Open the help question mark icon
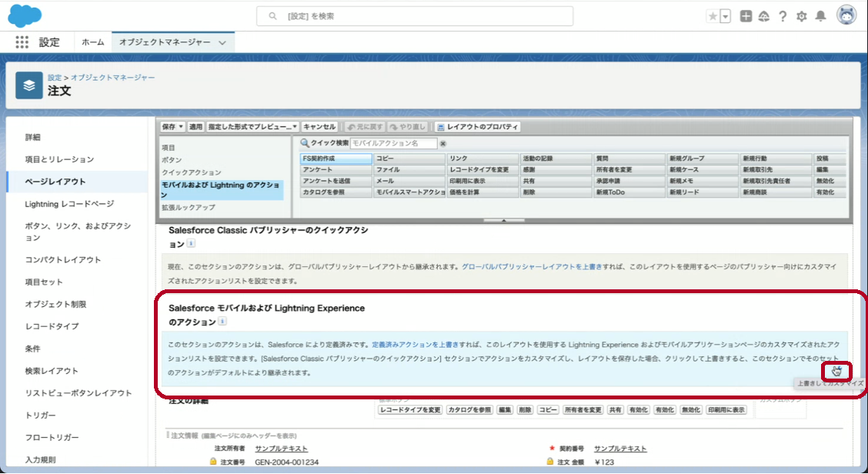Screen dimensions: 868x474 (x=782, y=16)
